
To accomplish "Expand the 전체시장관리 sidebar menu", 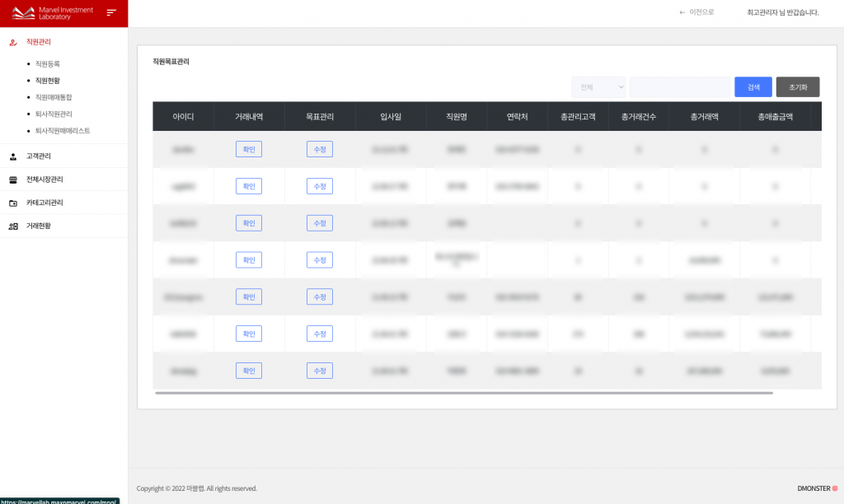I will (x=45, y=180).
